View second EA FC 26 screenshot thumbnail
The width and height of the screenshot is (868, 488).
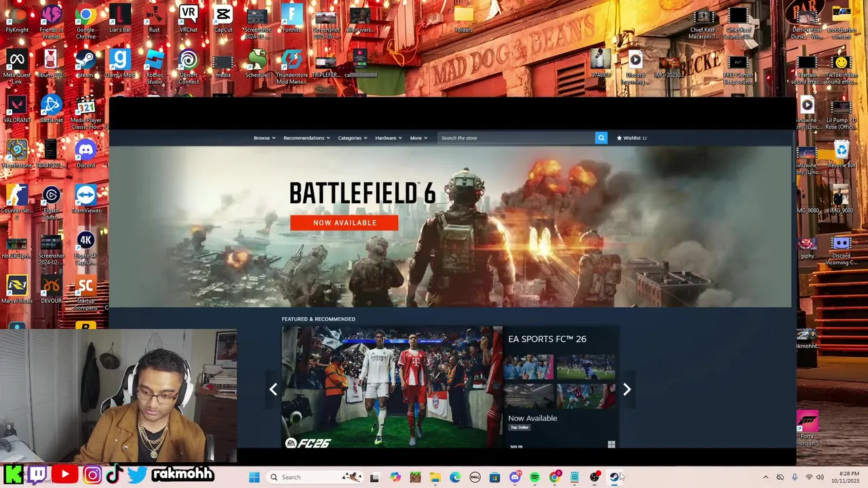586,367
